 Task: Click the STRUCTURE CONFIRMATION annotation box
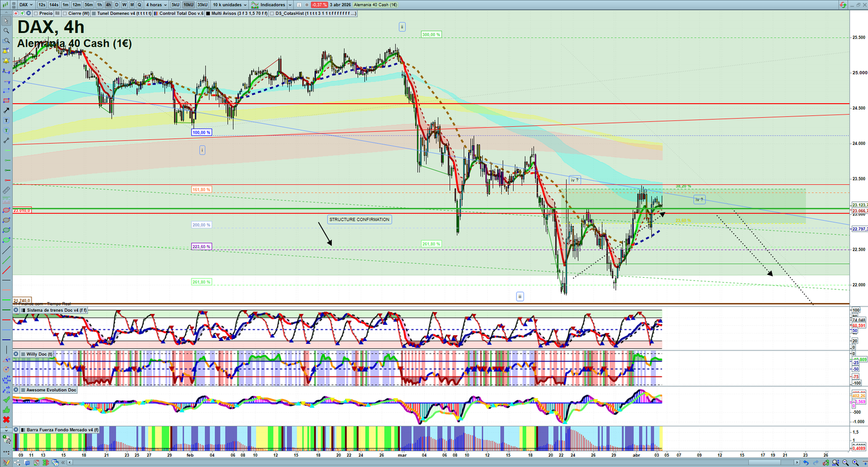point(359,220)
